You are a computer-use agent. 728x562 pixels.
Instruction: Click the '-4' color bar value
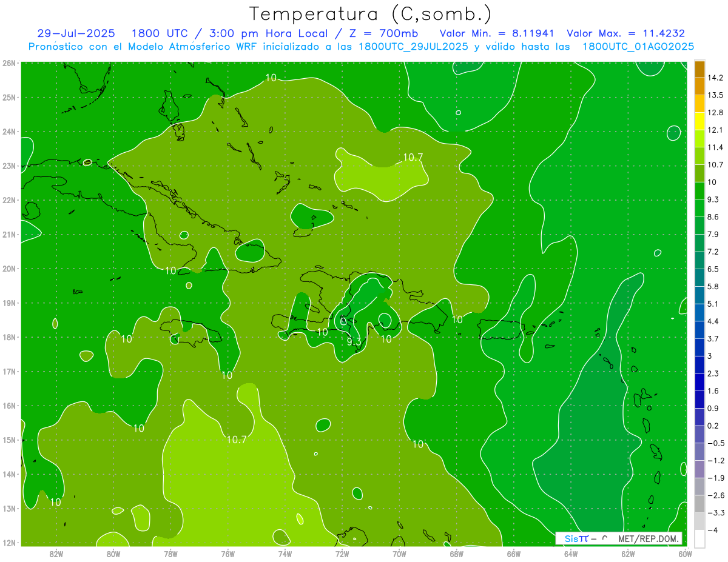714,530
